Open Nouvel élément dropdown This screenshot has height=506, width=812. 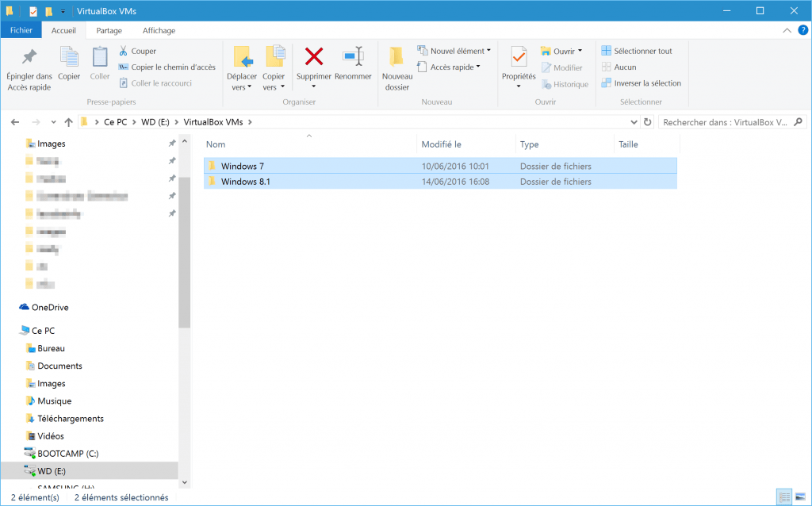454,51
